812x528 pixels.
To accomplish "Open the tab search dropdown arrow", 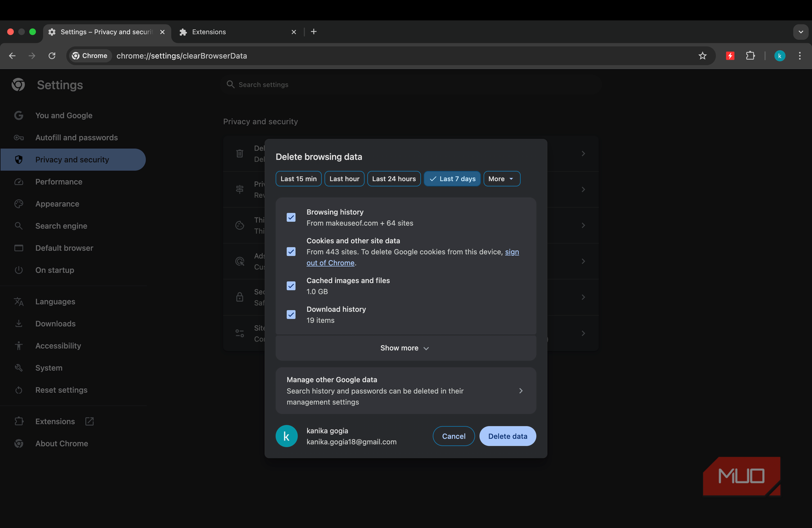I will pyautogui.click(x=801, y=32).
